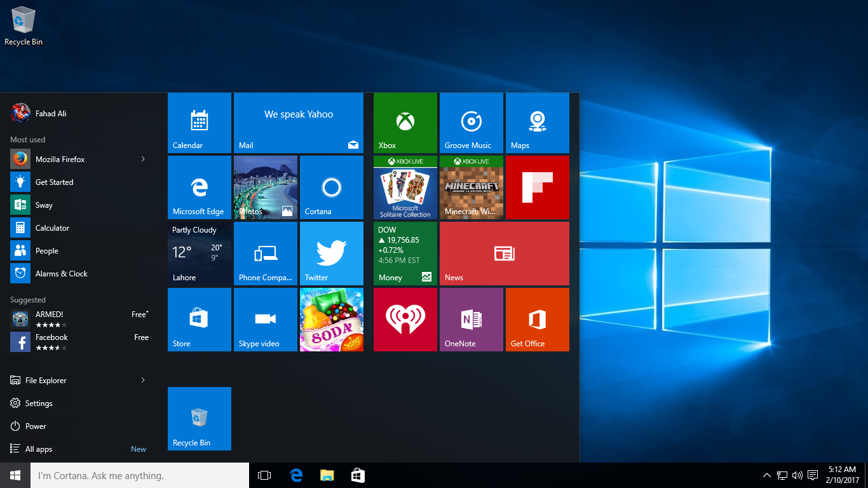Open Store from the taskbar
This screenshot has width=868, height=488.
[358, 475]
